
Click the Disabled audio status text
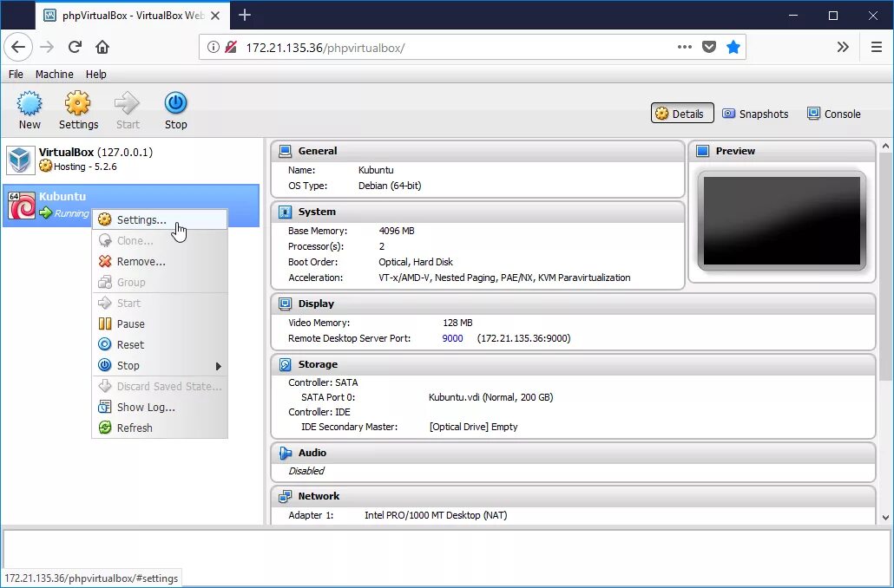click(x=306, y=471)
